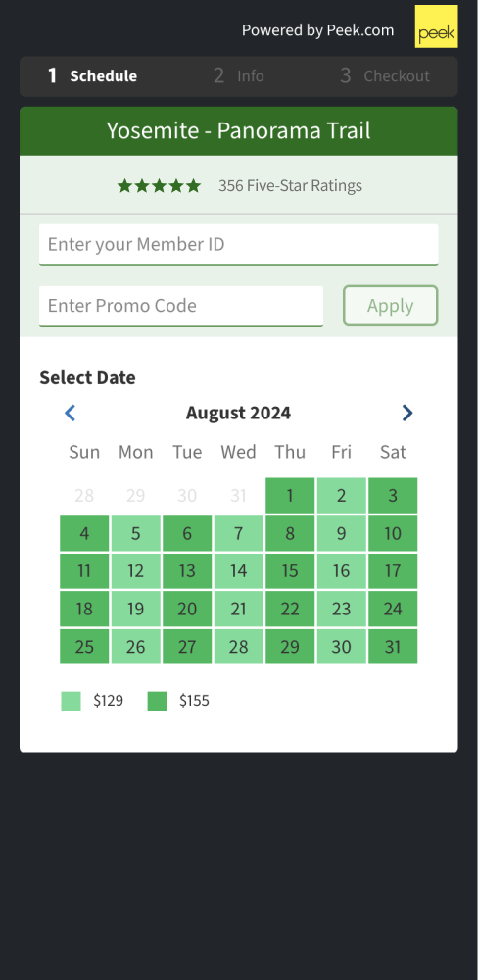478x980 pixels.
Task: Pick Friday August 9 date
Action: click(x=341, y=533)
